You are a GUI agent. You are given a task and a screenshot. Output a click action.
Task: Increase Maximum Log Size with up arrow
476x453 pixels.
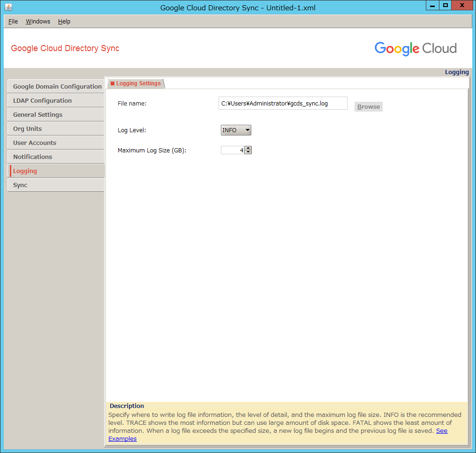tap(249, 148)
